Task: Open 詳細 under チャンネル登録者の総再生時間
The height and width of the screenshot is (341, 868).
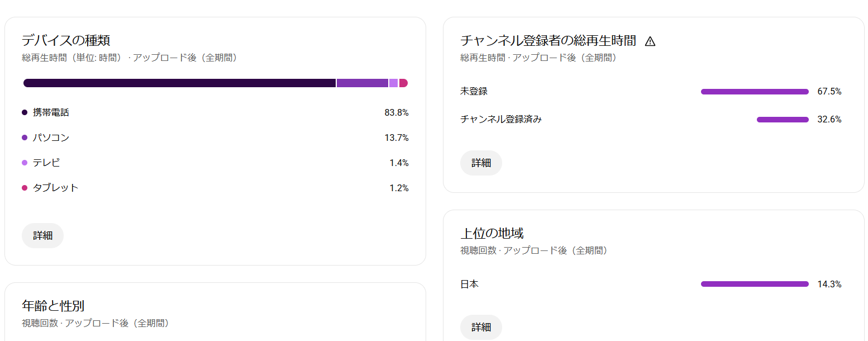Action: (x=481, y=163)
